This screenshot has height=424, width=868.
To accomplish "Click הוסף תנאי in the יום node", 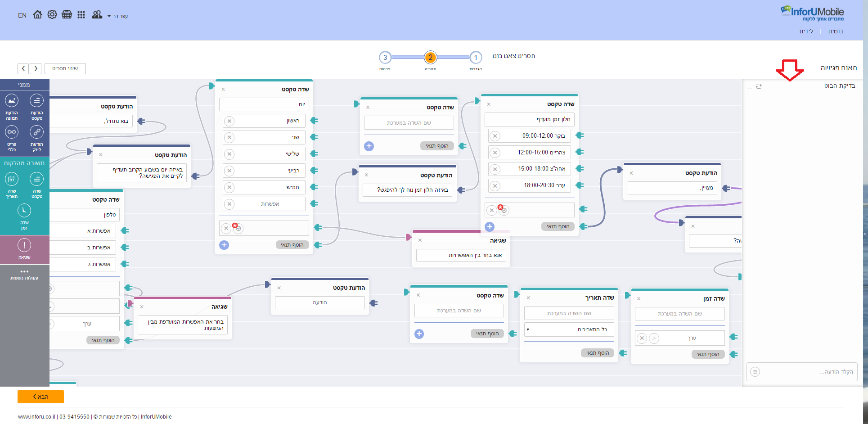I will coord(292,245).
